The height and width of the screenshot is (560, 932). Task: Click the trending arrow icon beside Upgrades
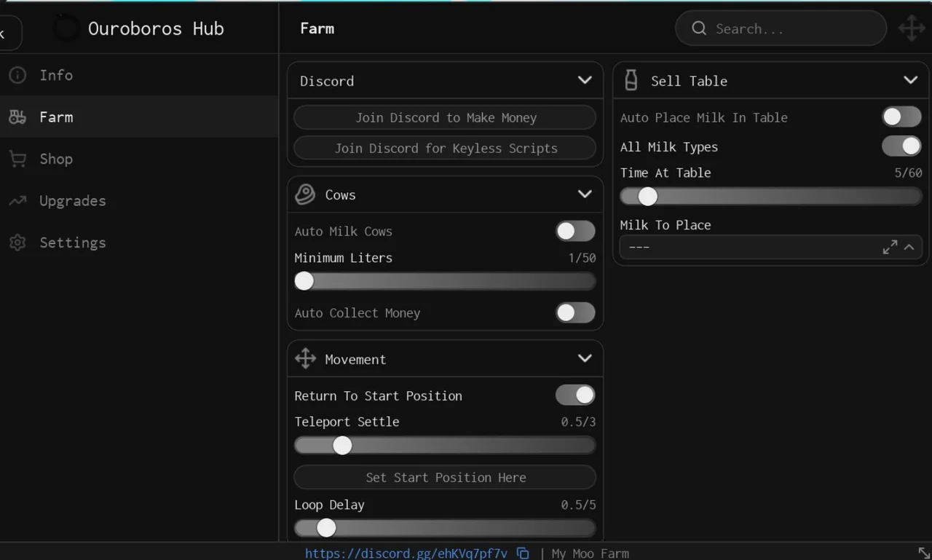coord(17,200)
